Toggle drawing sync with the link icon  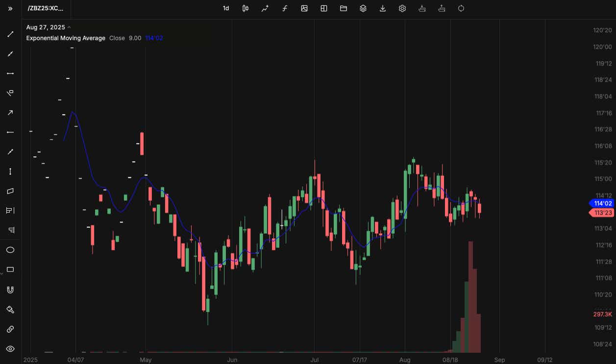[10, 329]
